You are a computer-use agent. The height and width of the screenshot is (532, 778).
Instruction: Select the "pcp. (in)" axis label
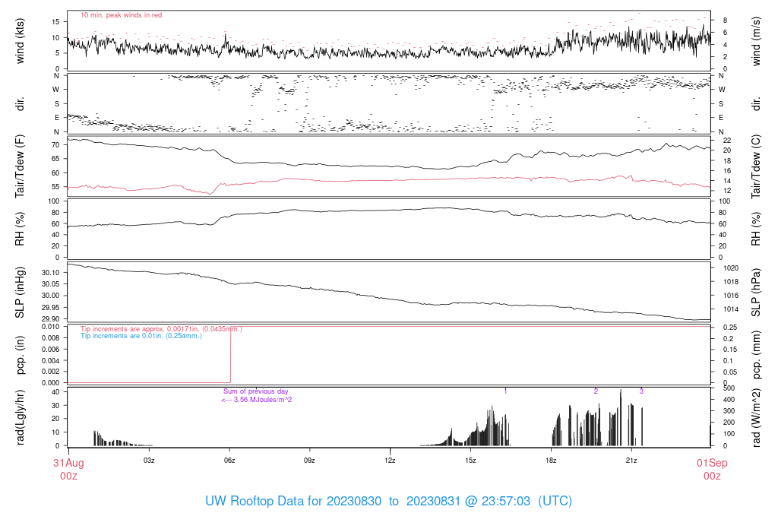21,354
